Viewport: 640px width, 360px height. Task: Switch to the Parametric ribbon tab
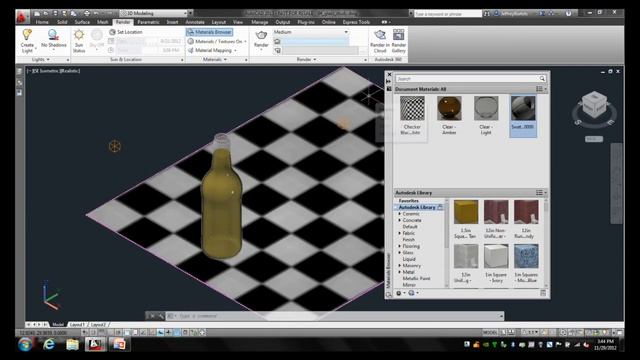tap(148, 22)
